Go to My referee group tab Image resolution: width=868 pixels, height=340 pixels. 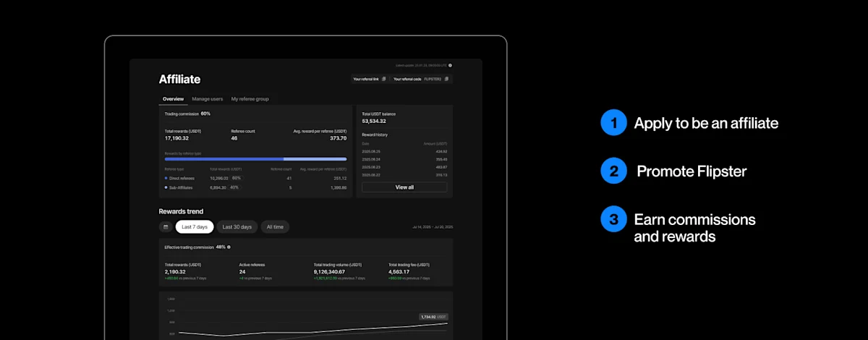pyautogui.click(x=250, y=99)
